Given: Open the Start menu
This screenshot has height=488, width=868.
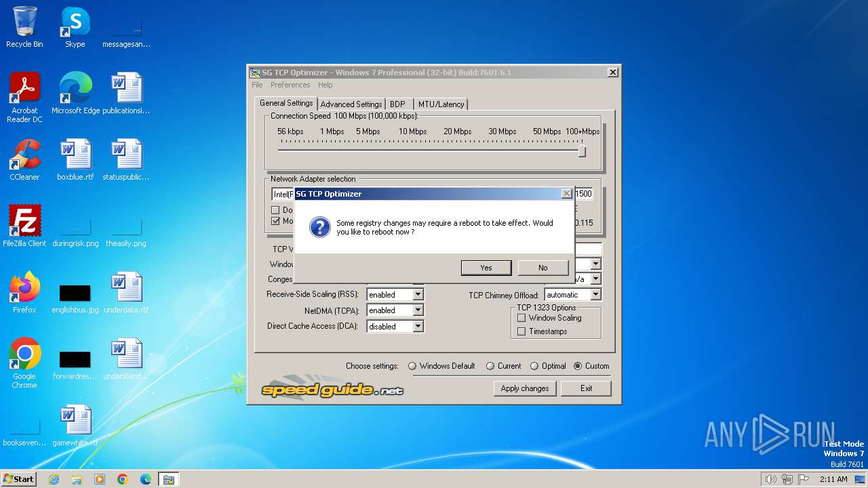Looking at the screenshot, I should 18,479.
